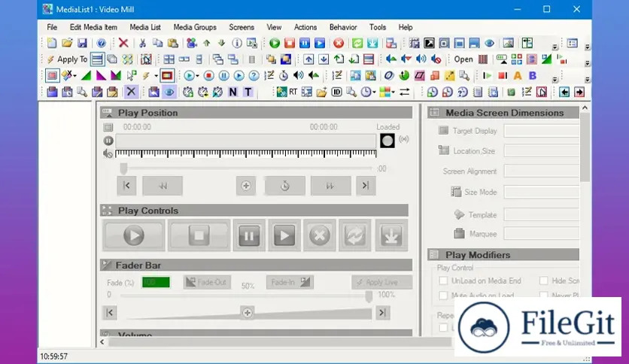This screenshot has width=629, height=364.
Task: Click the speaker mute icon with red circle
Action: pos(436,59)
